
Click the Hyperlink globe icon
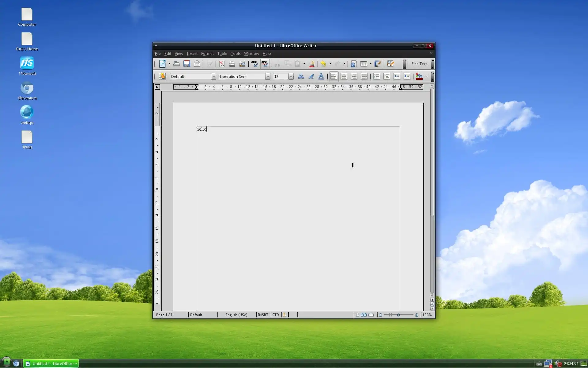[x=353, y=64]
